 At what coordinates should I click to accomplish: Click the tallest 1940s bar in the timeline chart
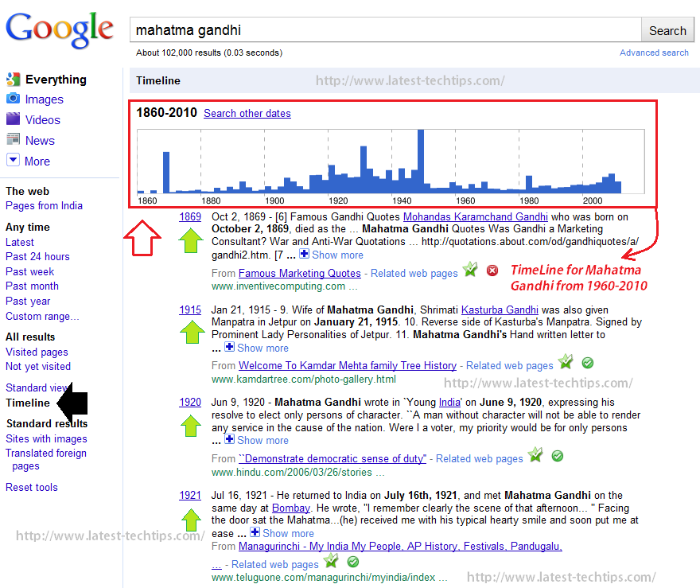(x=421, y=162)
